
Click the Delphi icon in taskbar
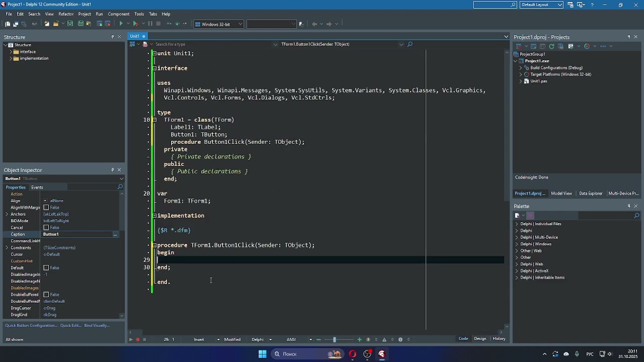pyautogui.click(x=382, y=354)
